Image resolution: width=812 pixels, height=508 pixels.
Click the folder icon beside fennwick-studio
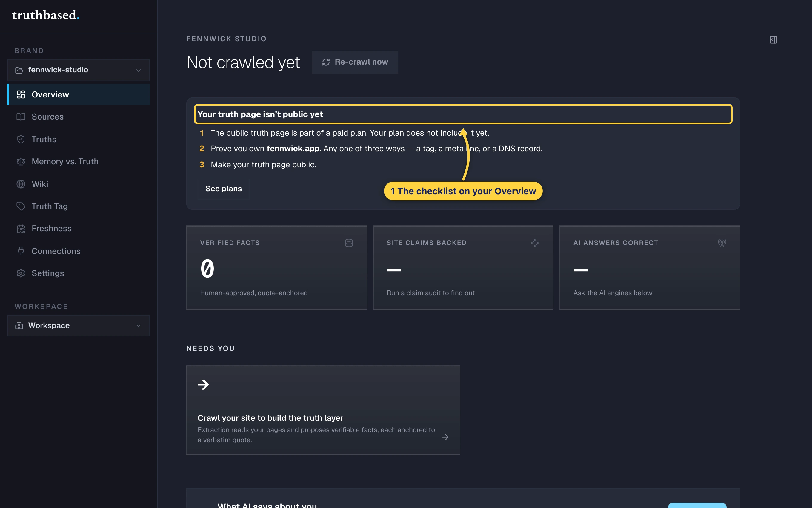click(19, 70)
